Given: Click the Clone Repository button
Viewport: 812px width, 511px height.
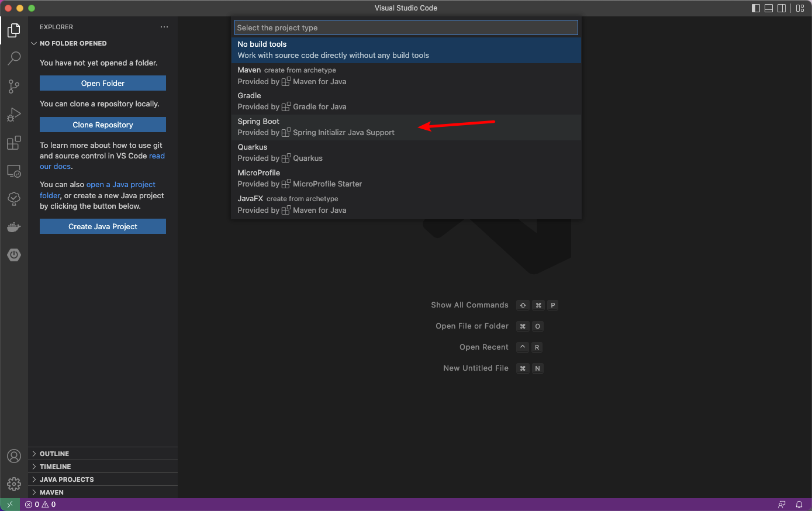Looking at the screenshot, I should tap(103, 125).
